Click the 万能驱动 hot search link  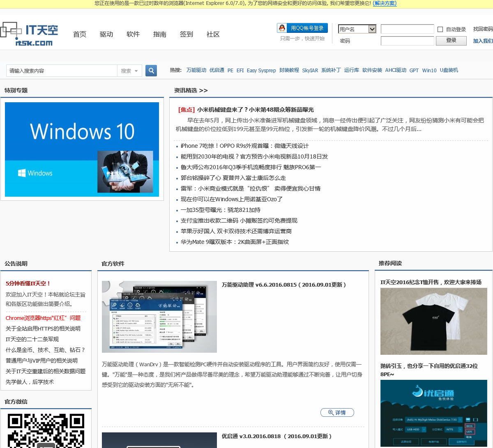[196, 70]
